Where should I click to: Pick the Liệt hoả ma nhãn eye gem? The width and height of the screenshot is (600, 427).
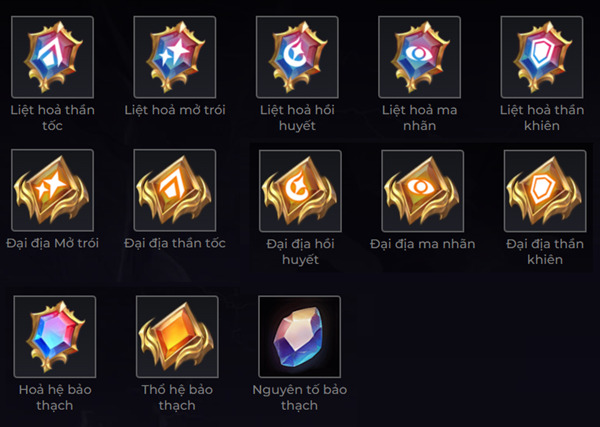(419, 56)
